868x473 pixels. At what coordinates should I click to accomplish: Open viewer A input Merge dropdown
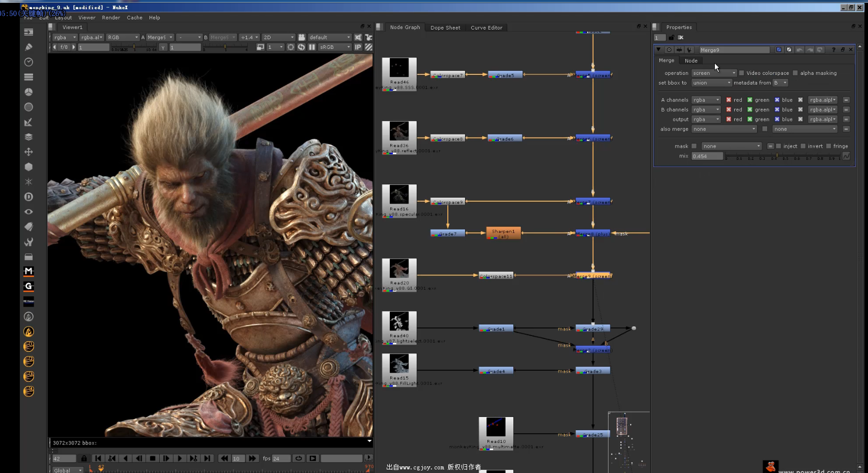[x=160, y=37]
